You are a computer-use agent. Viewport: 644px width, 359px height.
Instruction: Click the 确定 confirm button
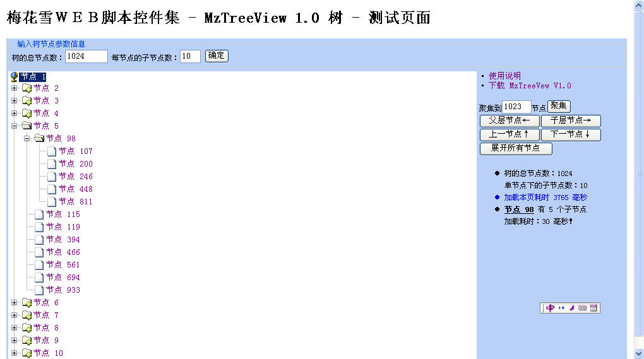(217, 56)
